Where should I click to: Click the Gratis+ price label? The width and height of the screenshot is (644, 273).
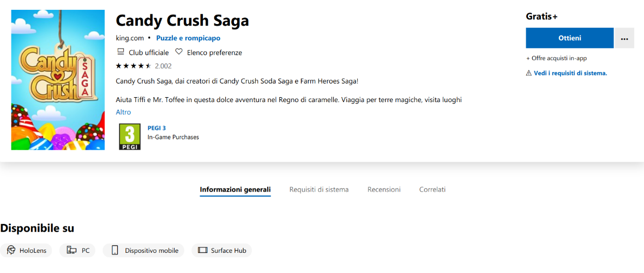541,16
